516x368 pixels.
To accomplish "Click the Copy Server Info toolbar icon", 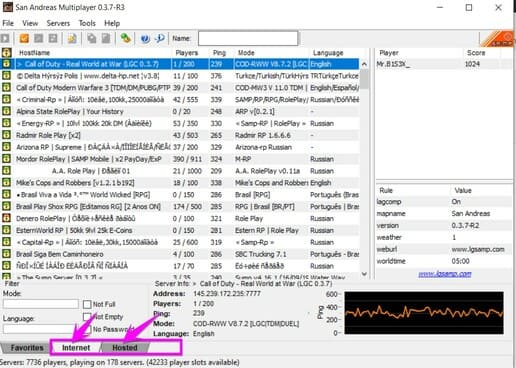I will pos(91,39).
